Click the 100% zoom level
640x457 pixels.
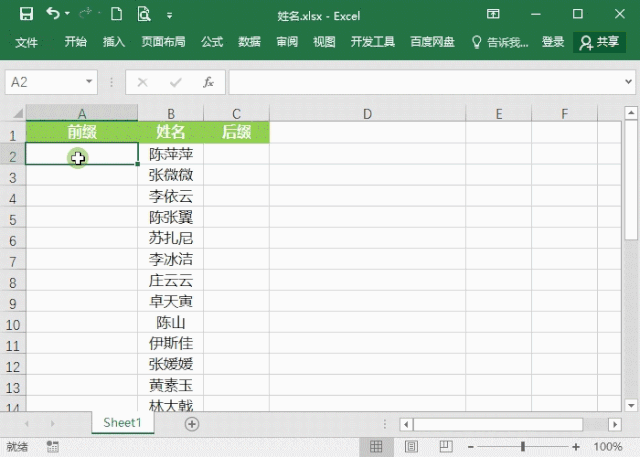[607, 447]
